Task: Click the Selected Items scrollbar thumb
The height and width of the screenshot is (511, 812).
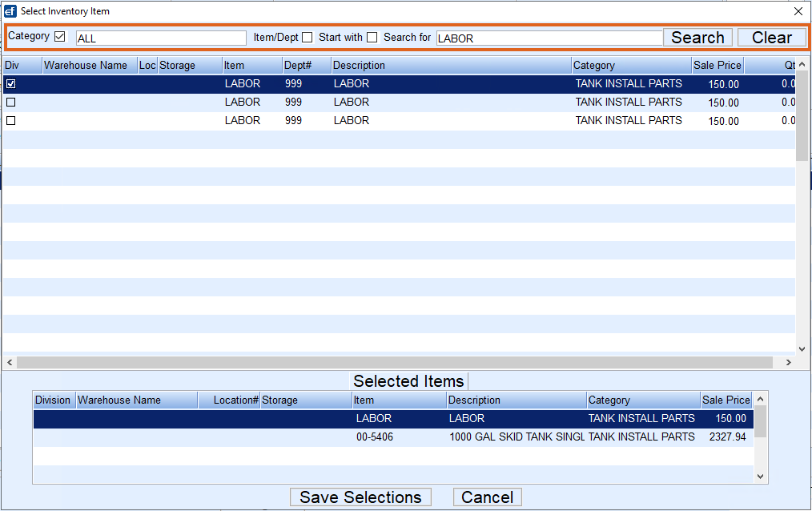Action: point(760,421)
